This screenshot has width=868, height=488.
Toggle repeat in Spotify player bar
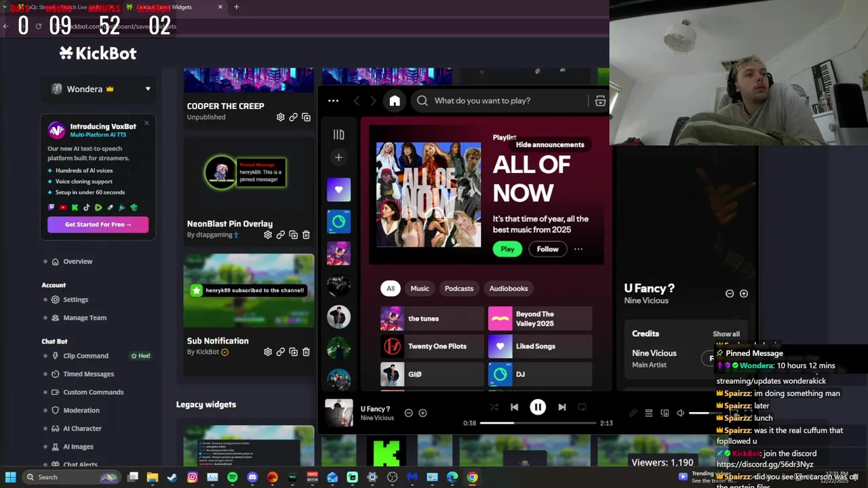582,407
